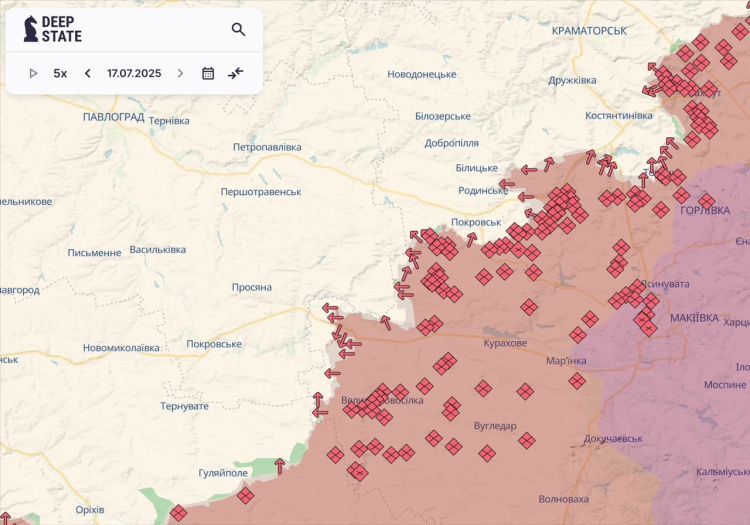750x525 pixels.
Task: Click the collapse arrows icon in panel
Action: coord(236,73)
